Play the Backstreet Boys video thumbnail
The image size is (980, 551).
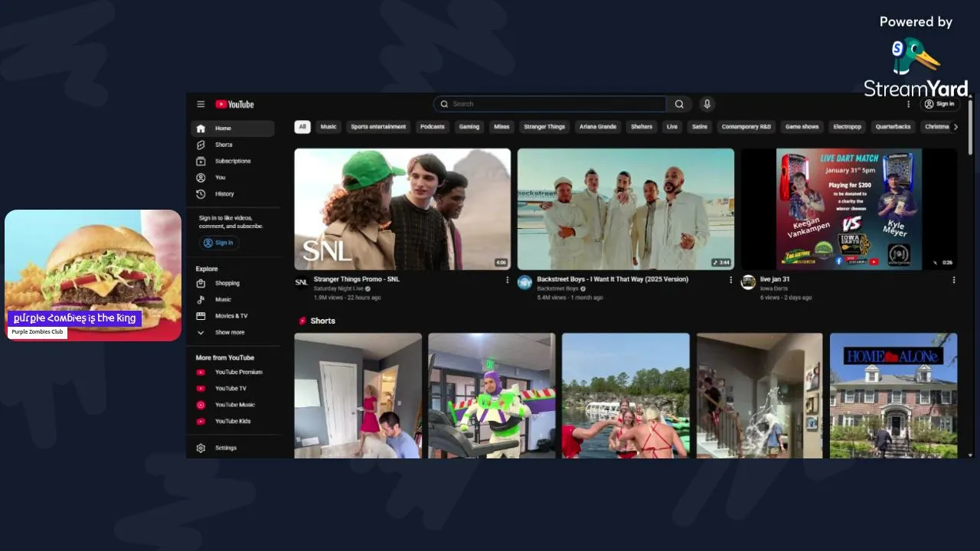tap(626, 209)
